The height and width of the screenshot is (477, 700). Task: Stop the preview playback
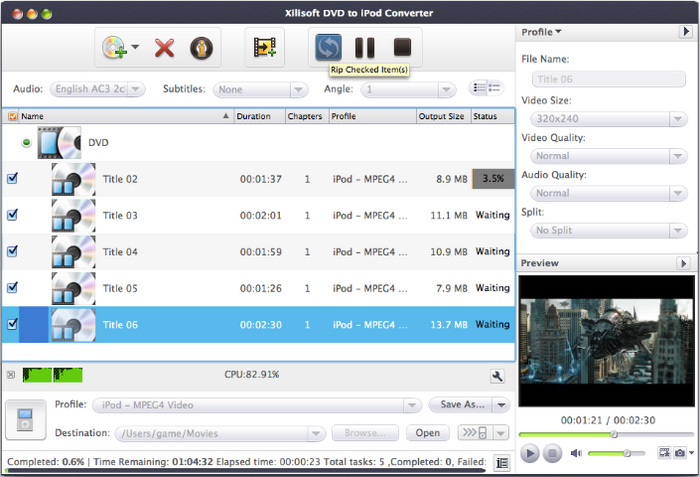(552, 453)
